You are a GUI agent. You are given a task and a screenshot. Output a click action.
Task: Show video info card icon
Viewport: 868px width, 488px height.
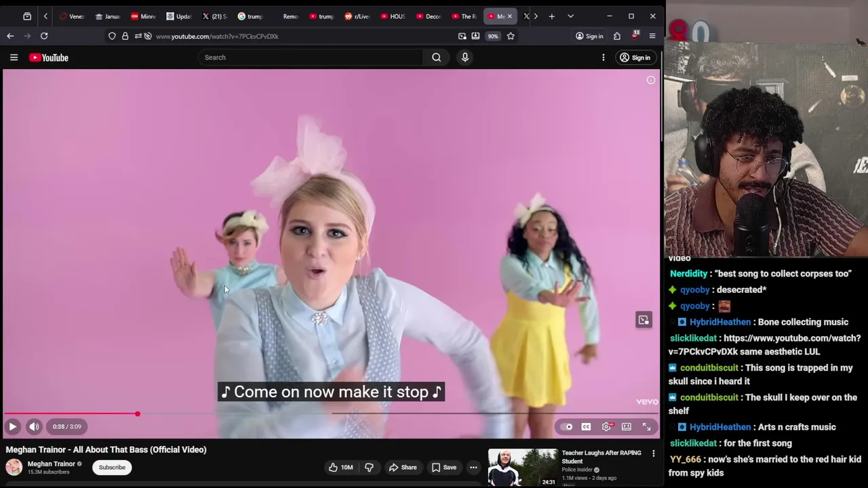[x=651, y=80]
